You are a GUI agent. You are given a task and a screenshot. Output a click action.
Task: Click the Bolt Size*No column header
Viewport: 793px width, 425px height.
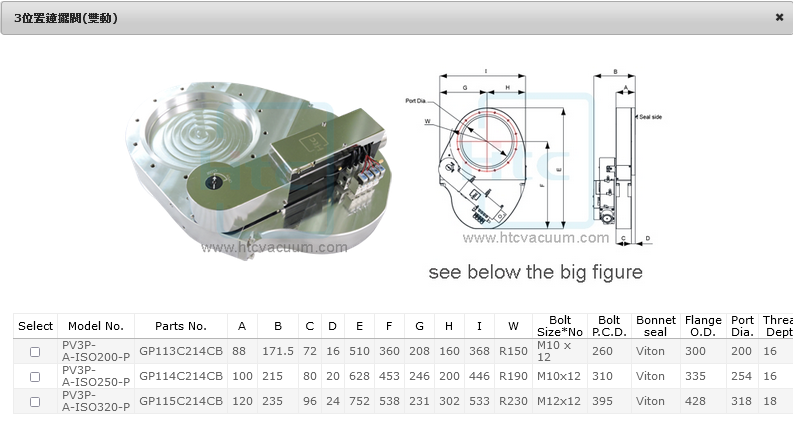point(559,326)
